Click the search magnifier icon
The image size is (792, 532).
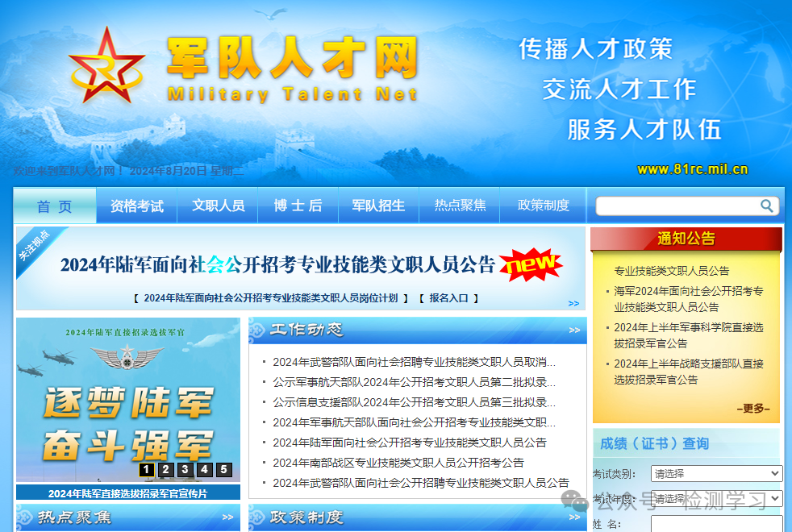pos(767,206)
